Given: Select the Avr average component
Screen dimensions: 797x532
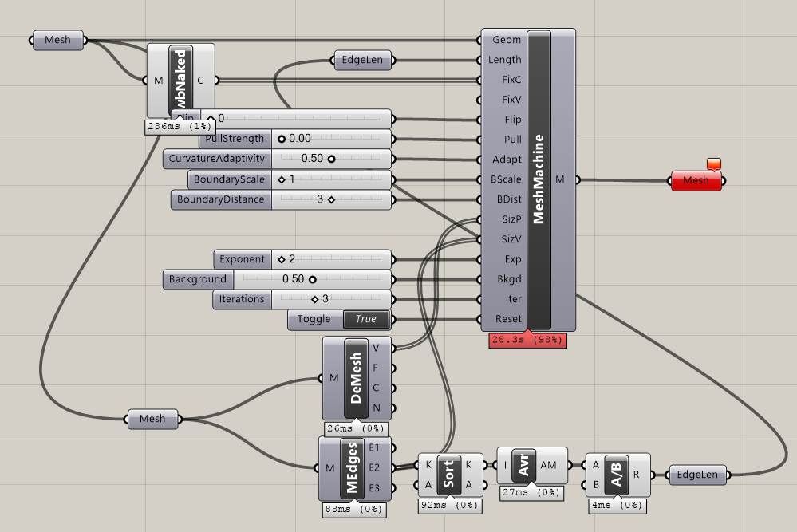Looking at the screenshot, I should coord(523,465).
